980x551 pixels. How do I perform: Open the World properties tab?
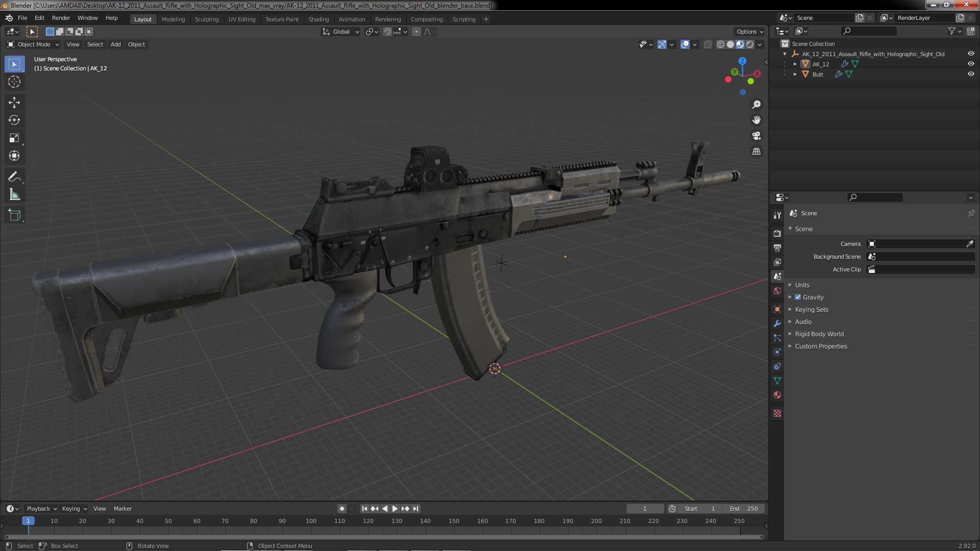pyautogui.click(x=777, y=291)
